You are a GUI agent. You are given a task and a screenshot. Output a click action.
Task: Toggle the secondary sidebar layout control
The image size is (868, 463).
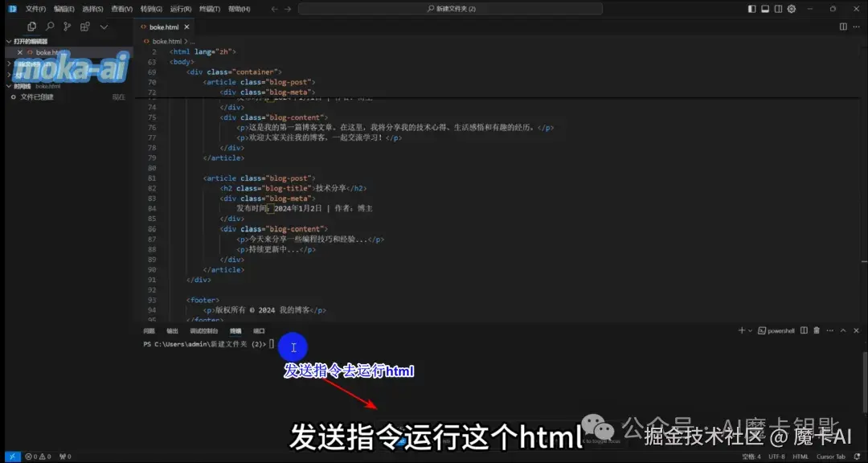click(x=777, y=9)
